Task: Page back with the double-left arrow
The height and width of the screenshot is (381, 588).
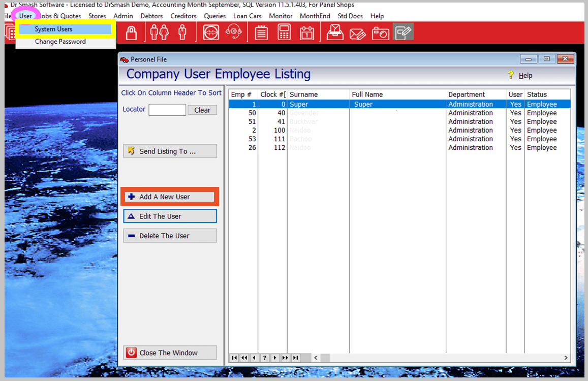Action: [244, 358]
